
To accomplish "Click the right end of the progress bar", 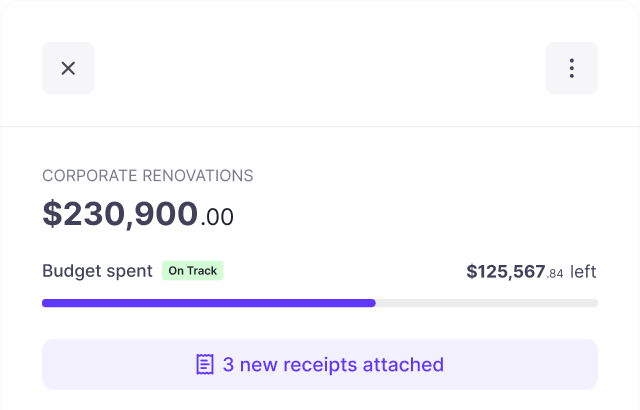I will [x=595, y=303].
